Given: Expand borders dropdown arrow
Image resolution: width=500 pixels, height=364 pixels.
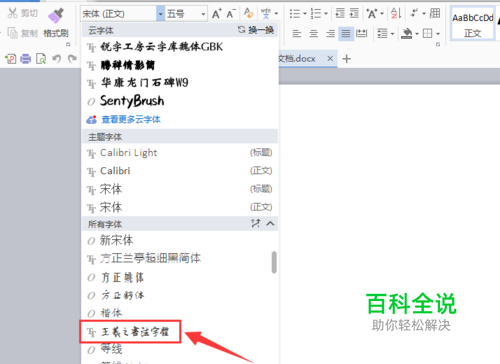Looking at the screenshot, I should [438, 34].
